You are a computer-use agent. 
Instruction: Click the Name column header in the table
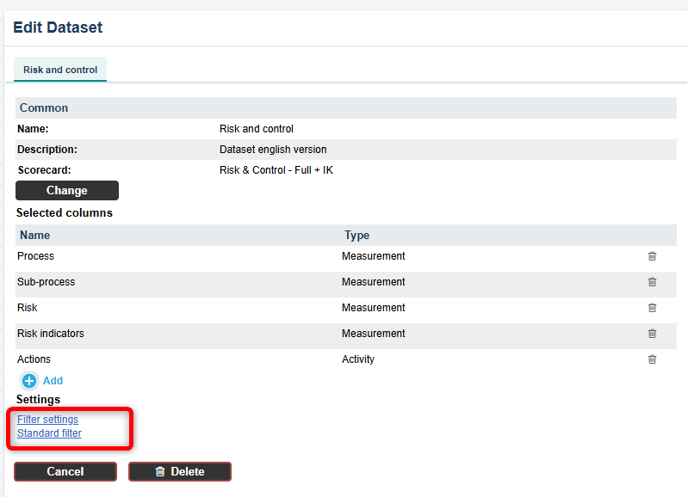tap(35, 236)
